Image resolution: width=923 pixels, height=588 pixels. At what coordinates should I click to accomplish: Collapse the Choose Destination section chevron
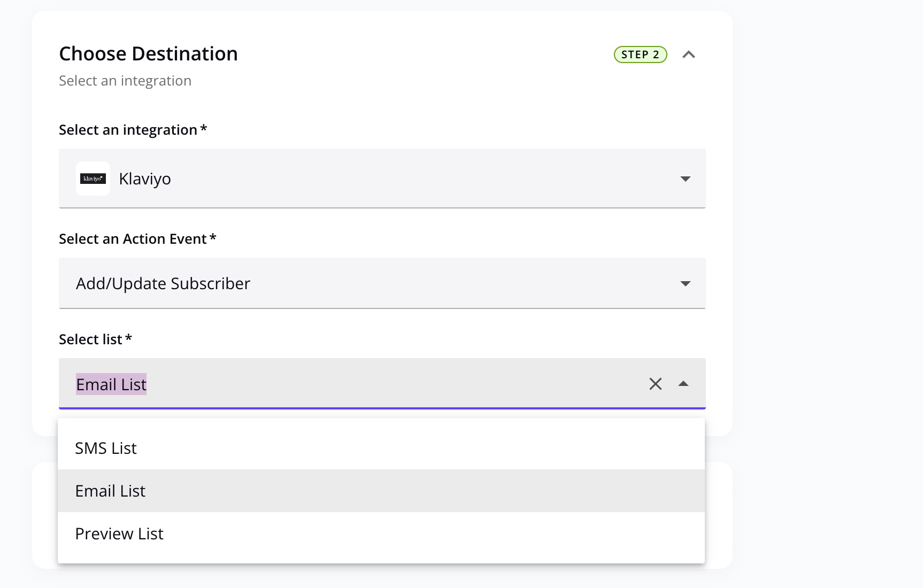(689, 55)
